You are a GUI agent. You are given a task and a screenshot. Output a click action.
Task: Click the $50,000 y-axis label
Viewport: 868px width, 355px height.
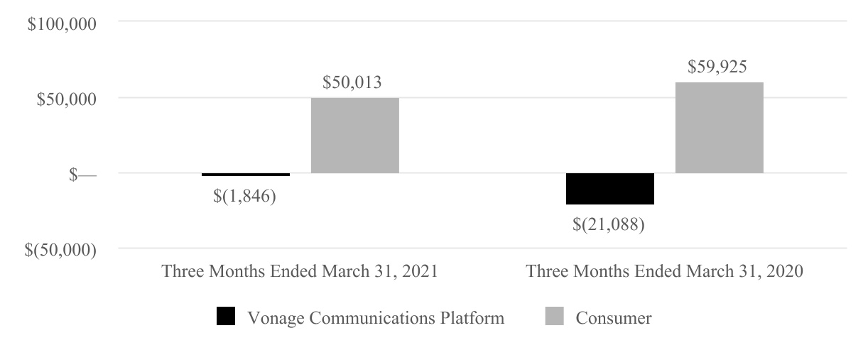tap(65, 98)
